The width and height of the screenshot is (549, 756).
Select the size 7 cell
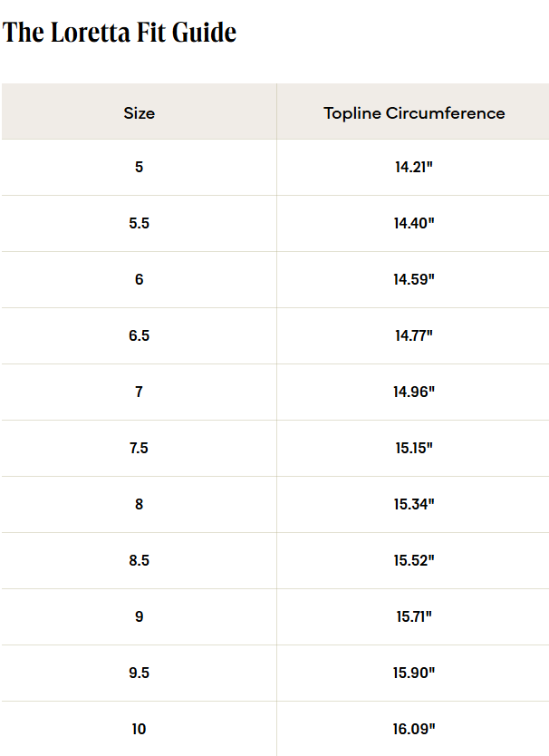click(x=139, y=392)
